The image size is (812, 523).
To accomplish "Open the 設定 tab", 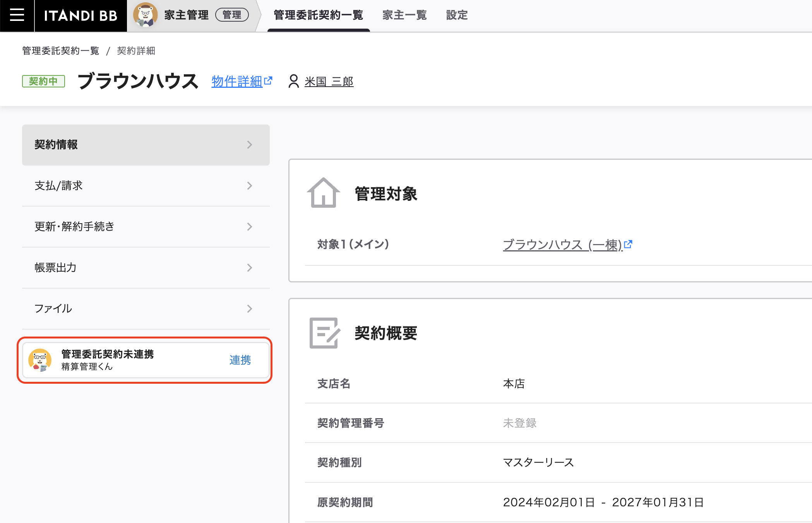I will pyautogui.click(x=457, y=15).
